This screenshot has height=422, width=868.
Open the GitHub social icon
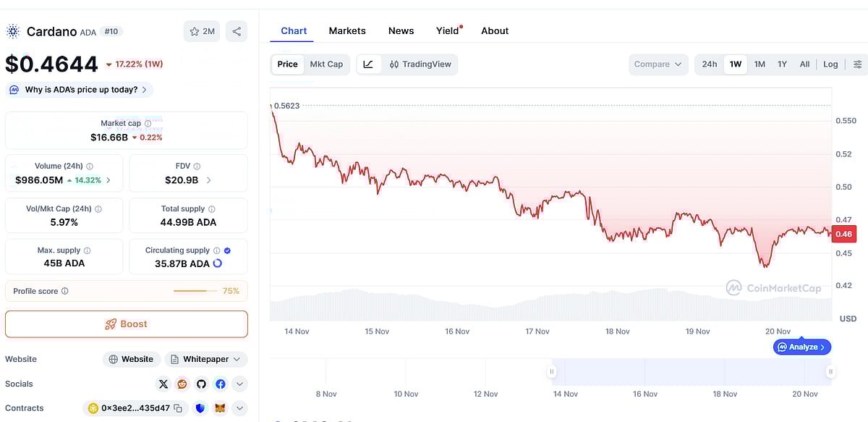201,384
